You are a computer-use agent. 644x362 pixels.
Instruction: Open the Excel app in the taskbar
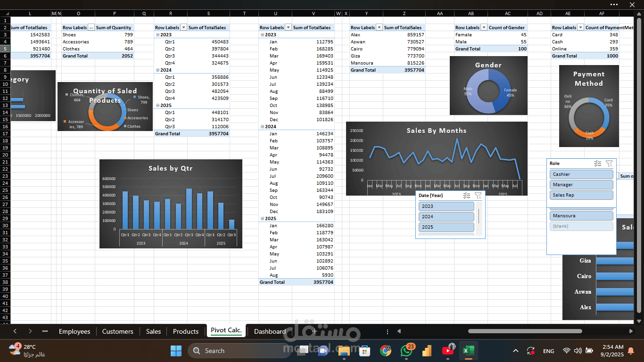468,351
